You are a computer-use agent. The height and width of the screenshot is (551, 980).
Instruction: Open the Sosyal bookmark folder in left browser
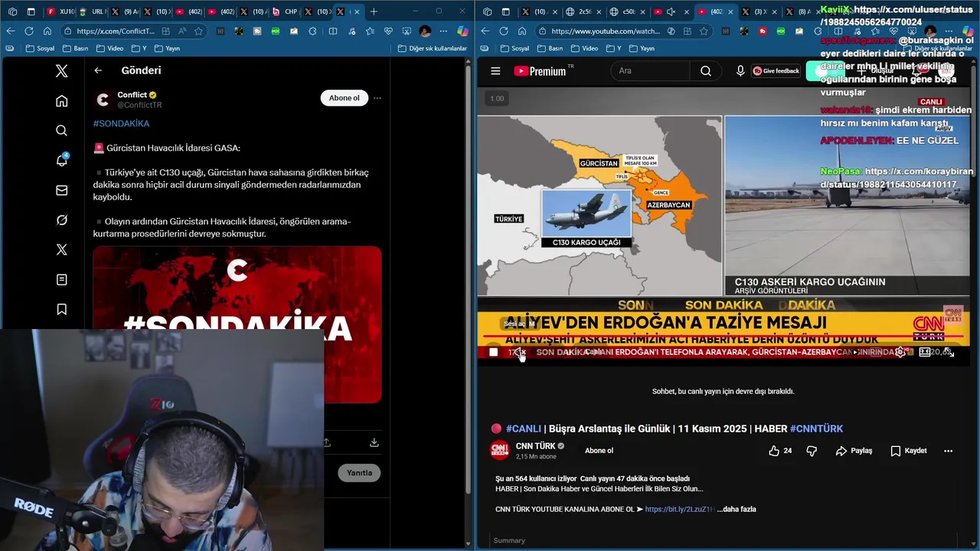point(41,48)
